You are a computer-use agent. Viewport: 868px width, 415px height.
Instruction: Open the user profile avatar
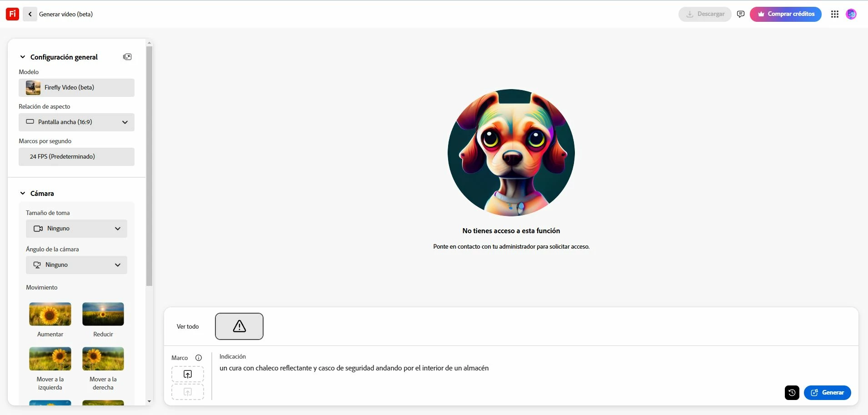click(x=851, y=14)
